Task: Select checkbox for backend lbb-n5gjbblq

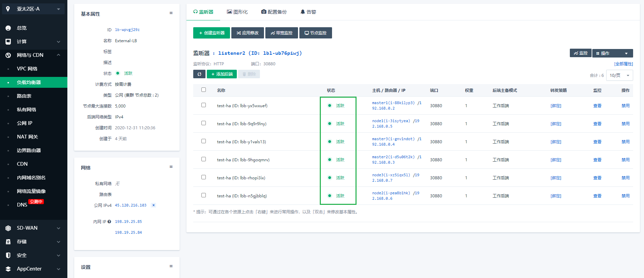Action: pos(203,195)
